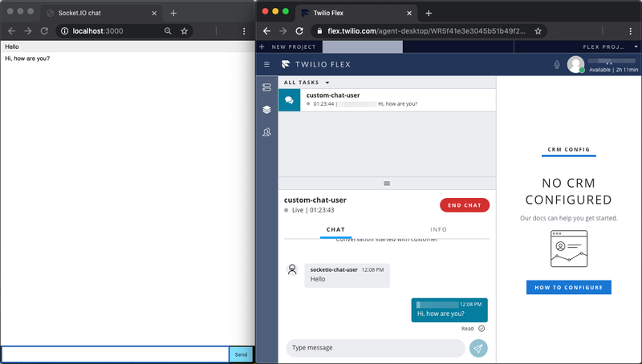Open a new tab in Socket.IO chat window
This screenshot has height=364, width=642.
(x=173, y=13)
